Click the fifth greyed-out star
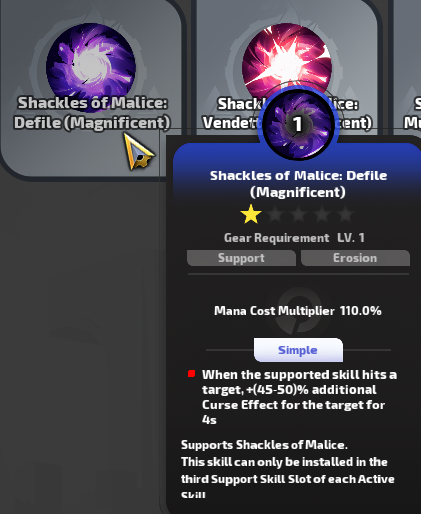This screenshot has height=514, width=421. click(x=345, y=214)
